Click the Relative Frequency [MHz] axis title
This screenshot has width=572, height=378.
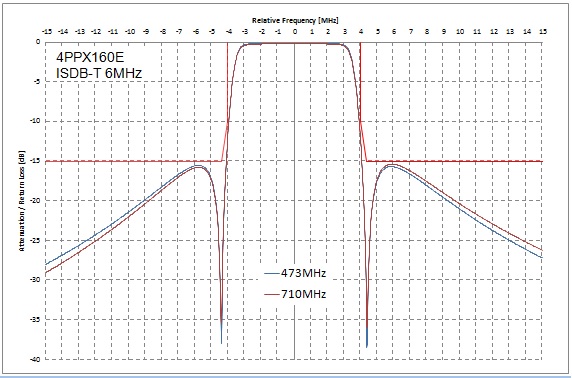pyautogui.click(x=295, y=20)
